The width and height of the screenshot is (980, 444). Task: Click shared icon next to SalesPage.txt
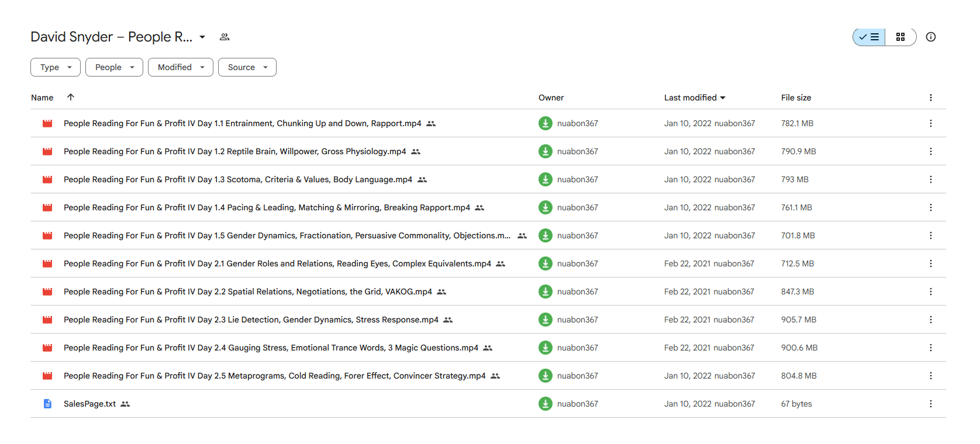125,404
